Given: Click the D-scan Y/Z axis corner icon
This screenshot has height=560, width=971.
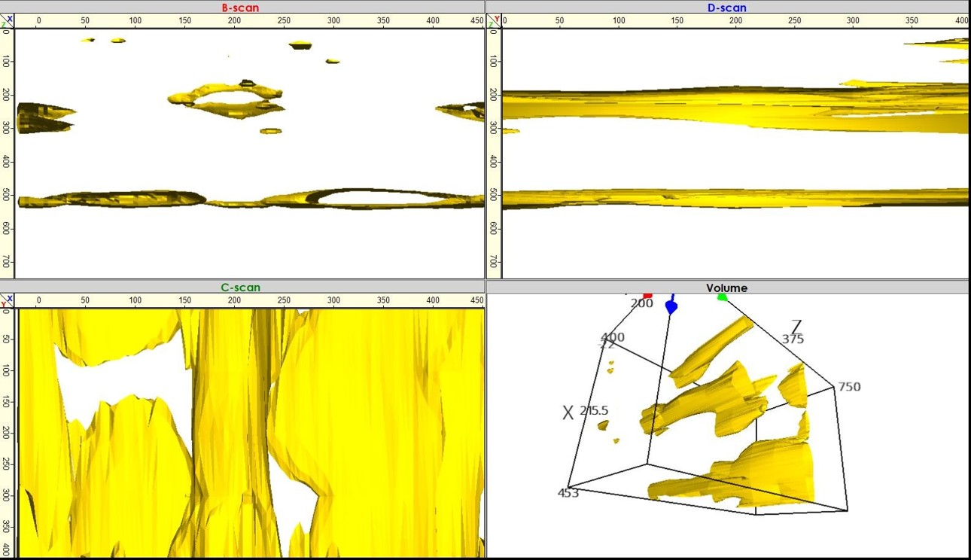Looking at the screenshot, I should pos(494,21).
